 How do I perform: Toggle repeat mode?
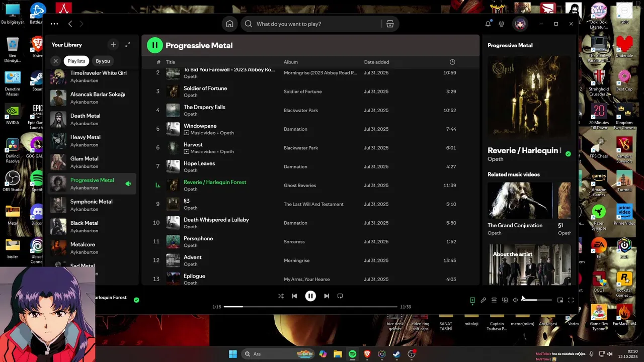[340, 296]
